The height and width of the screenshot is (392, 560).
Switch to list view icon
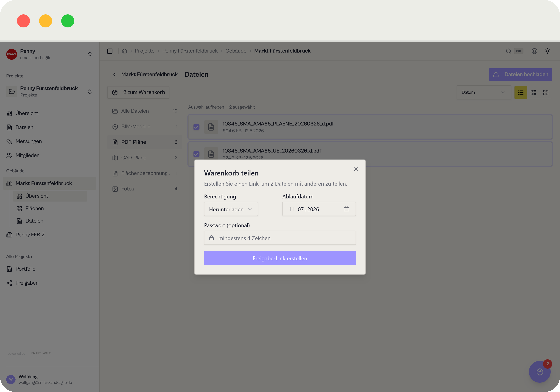point(521,93)
